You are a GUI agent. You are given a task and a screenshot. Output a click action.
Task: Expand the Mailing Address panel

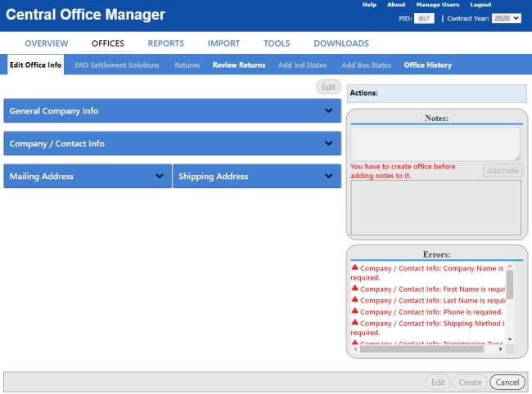(x=160, y=177)
